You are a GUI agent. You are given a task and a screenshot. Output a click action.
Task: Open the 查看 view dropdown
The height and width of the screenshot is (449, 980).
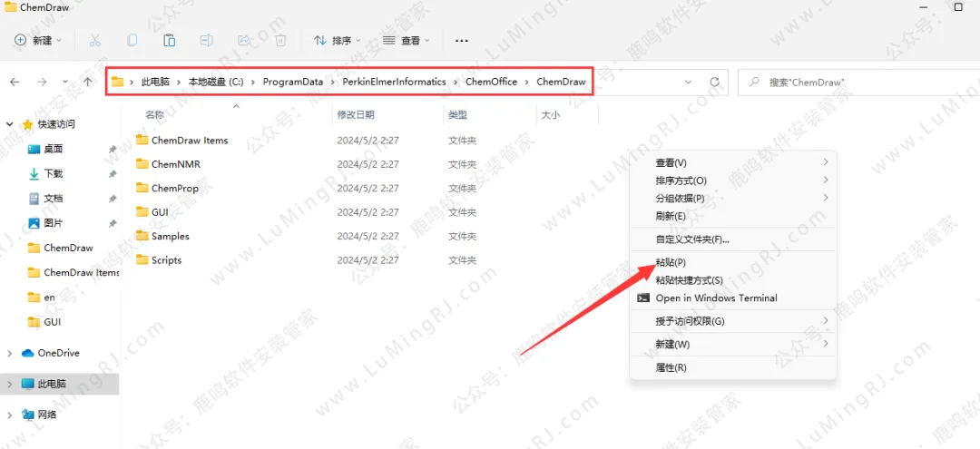[x=407, y=41]
